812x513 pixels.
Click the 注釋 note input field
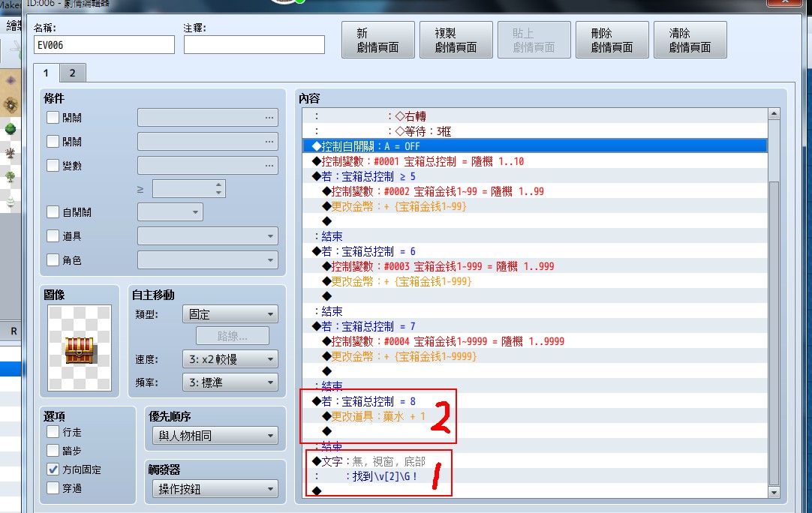[254, 45]
